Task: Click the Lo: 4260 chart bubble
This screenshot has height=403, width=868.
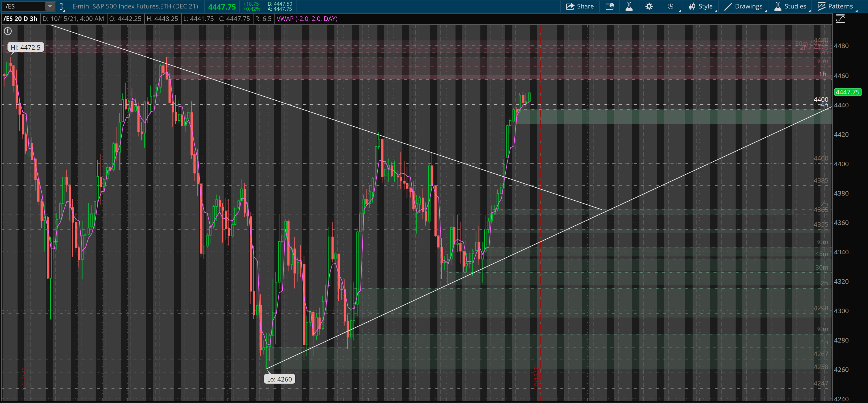Action: tap(279, 379)
